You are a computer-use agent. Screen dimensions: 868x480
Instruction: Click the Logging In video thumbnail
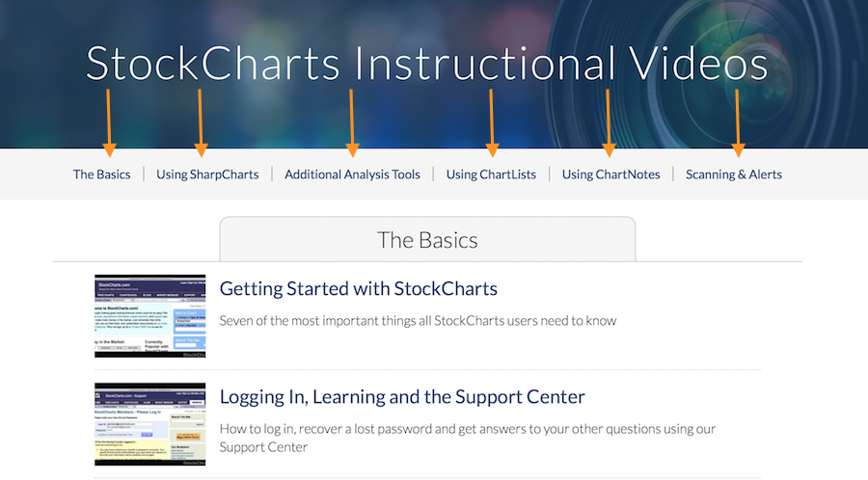(149, 424)
